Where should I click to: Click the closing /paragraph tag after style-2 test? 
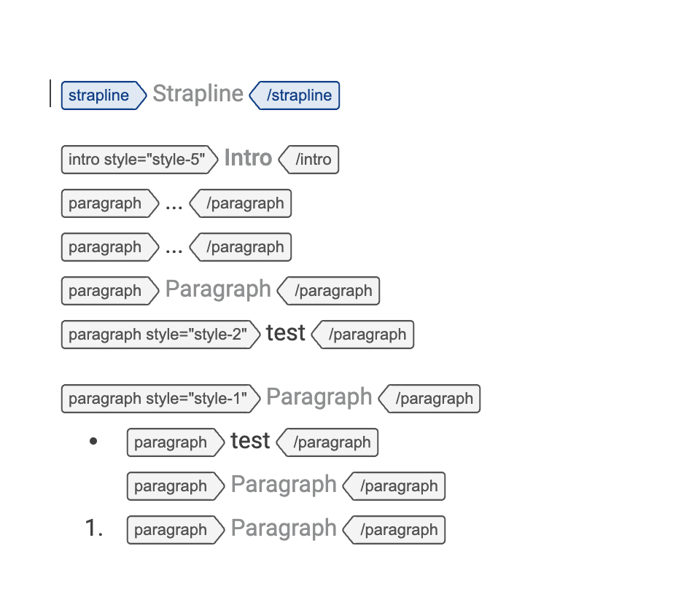click(x=362, y=335)
